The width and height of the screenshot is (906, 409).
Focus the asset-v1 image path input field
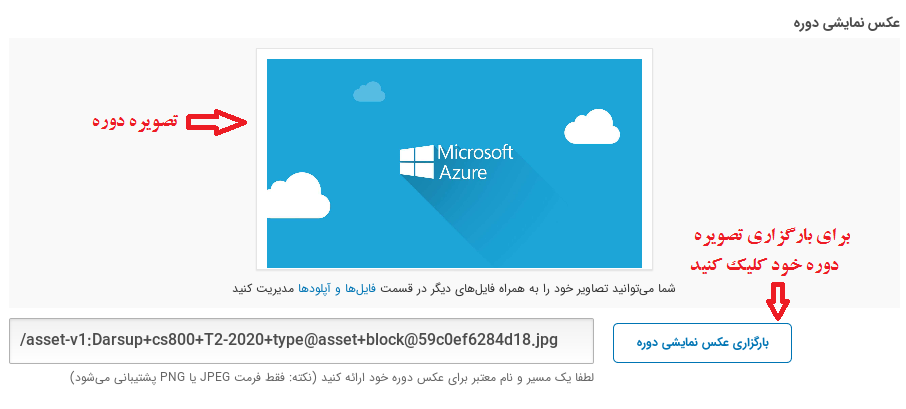tap(301, 342)
